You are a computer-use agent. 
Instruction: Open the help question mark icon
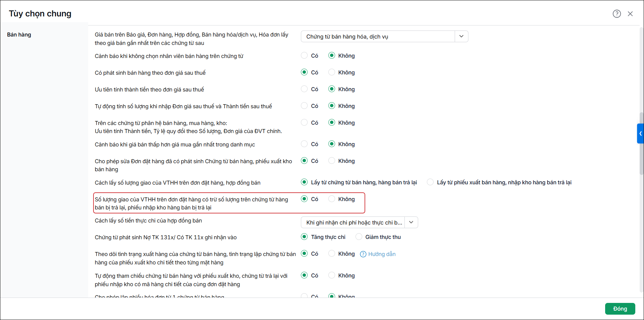click(x=617, y=14)
